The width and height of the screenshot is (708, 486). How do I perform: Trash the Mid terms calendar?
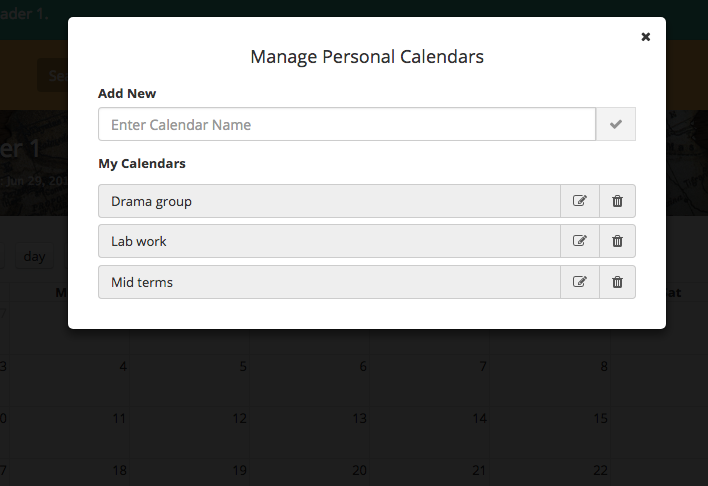(x=617, y=282)
